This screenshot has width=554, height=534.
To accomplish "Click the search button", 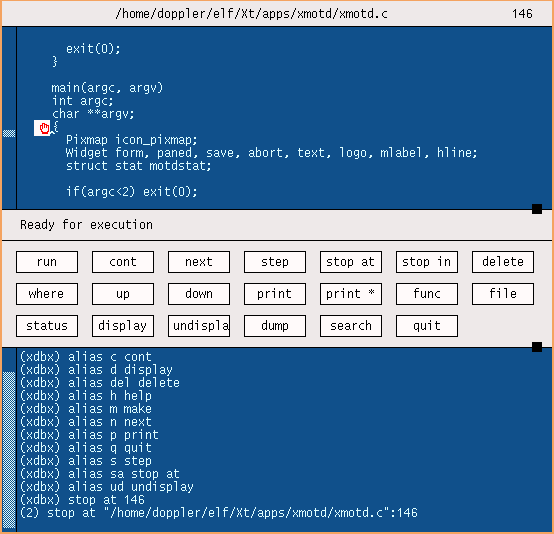I will (x=351, y=326).
